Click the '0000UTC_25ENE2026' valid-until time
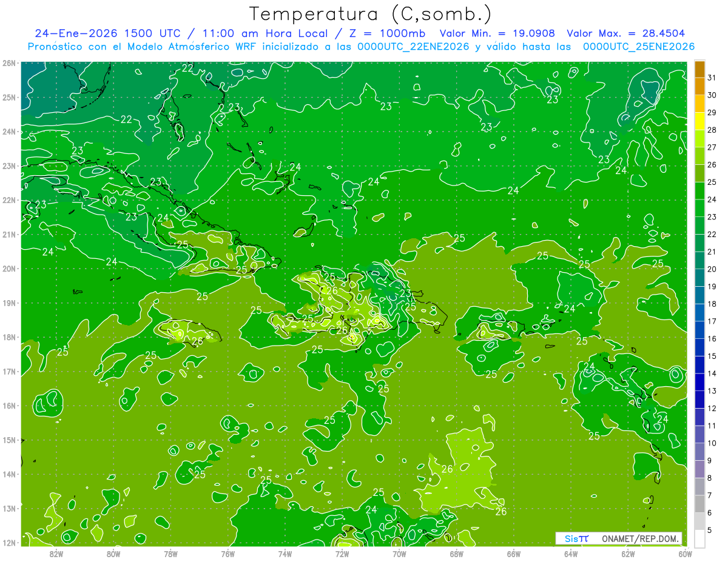728x562 pixels. 639,47
